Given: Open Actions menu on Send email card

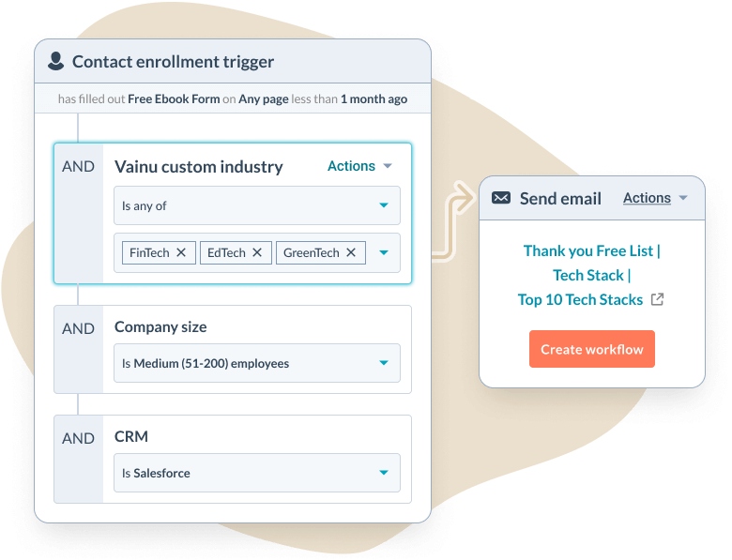Looking at the screenshot, I should click(655, 198).
